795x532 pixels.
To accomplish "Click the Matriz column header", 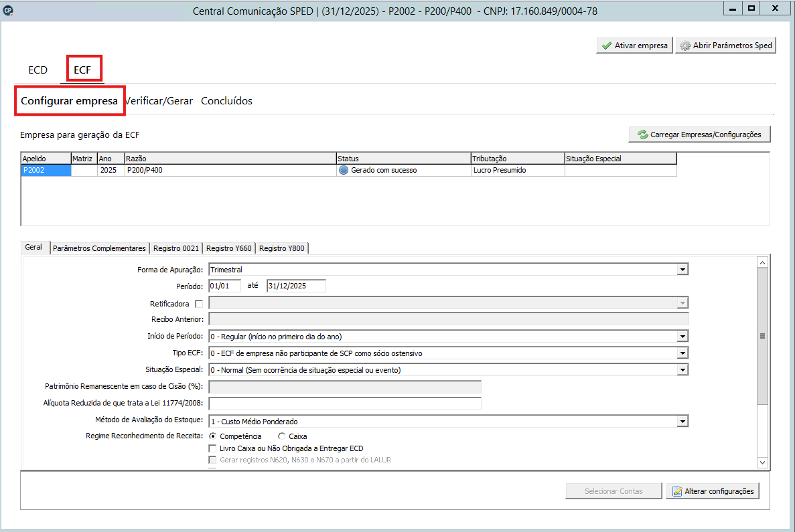I will (x=84, y=159).
